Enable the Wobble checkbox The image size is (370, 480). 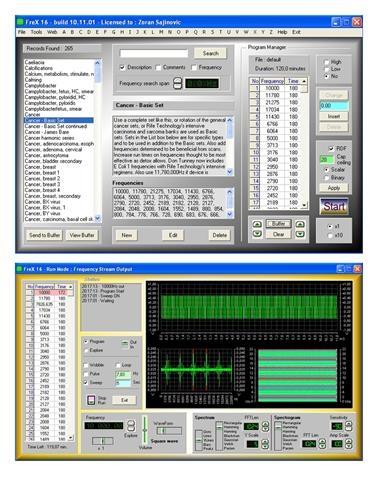click(86, 365)
